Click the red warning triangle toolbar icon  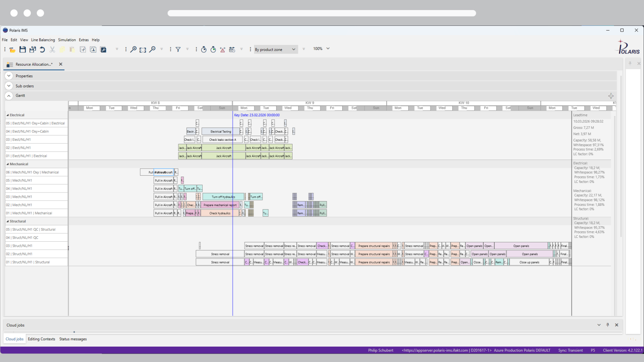click(223, 50)
